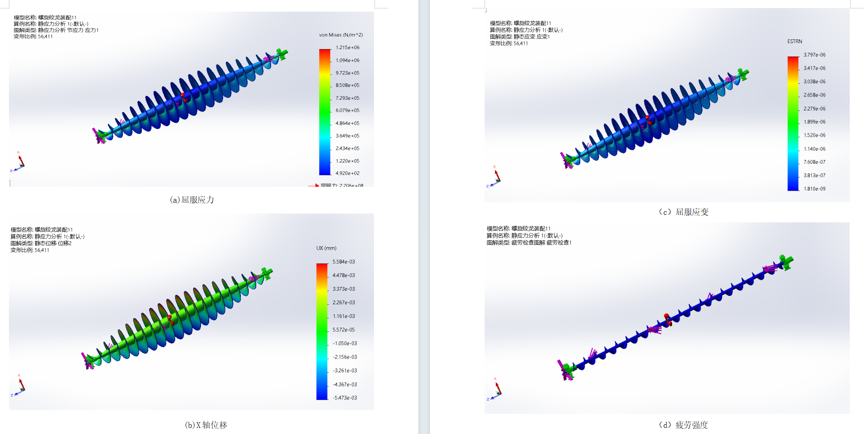Click the stress legend value "1.220e+05"
The image size is (868, 434).
(348, 161)
